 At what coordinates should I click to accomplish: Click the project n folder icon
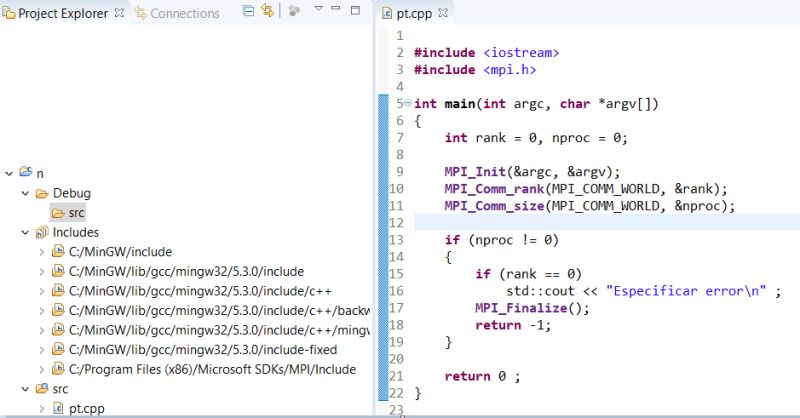26,172
